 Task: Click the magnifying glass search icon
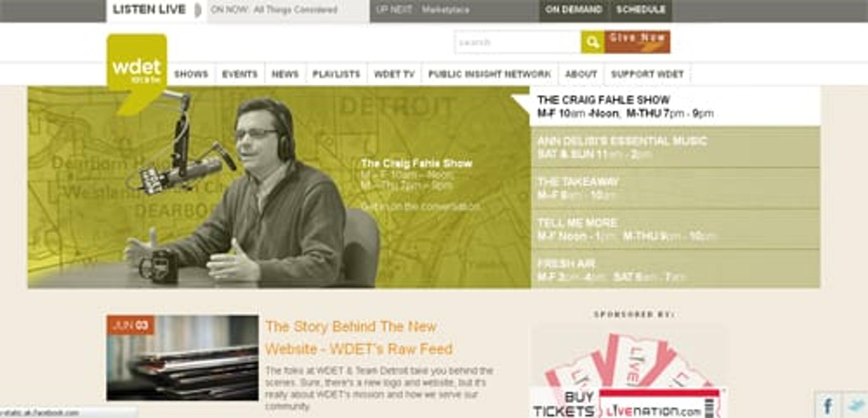(592, 42)
